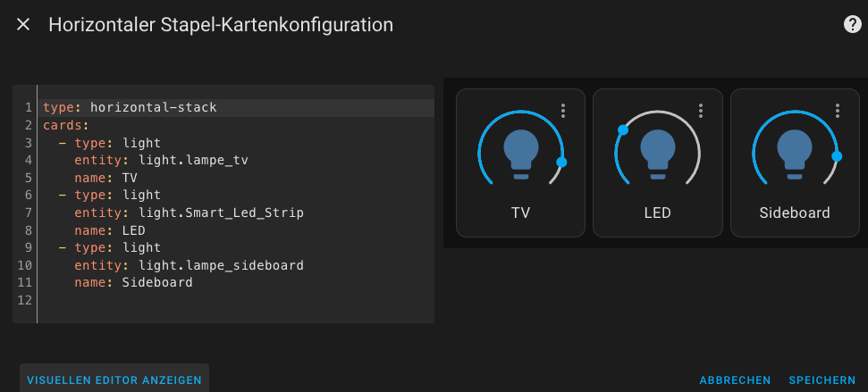
Task: Click TV brightness slider handle
Action: coord(561,162)
